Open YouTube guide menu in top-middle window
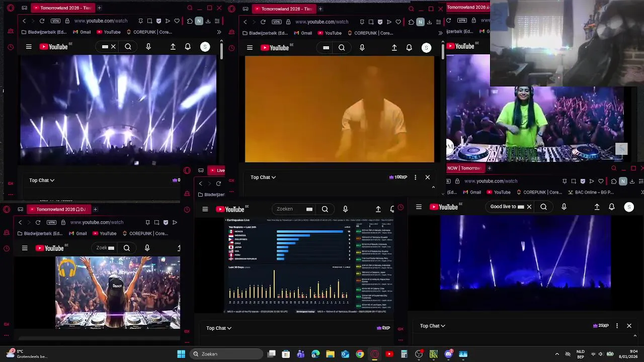Screen dimensions: 644x362 click(x=250, y=48)
